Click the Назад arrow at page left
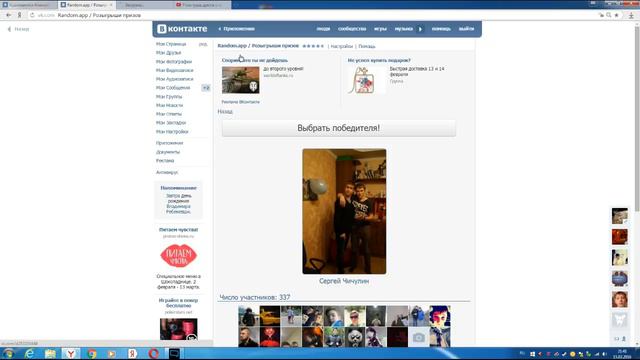The image size is (640, 360). [18, 29]
